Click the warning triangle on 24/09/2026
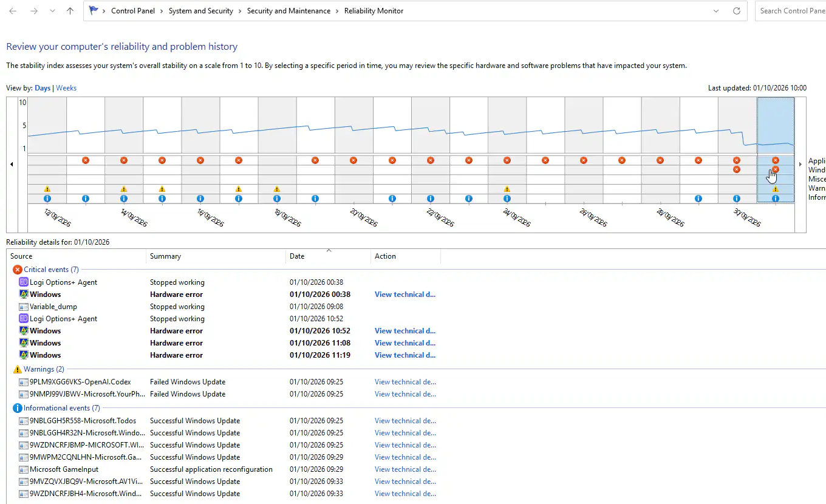This screenshot has width=826, height=504. 507,189
